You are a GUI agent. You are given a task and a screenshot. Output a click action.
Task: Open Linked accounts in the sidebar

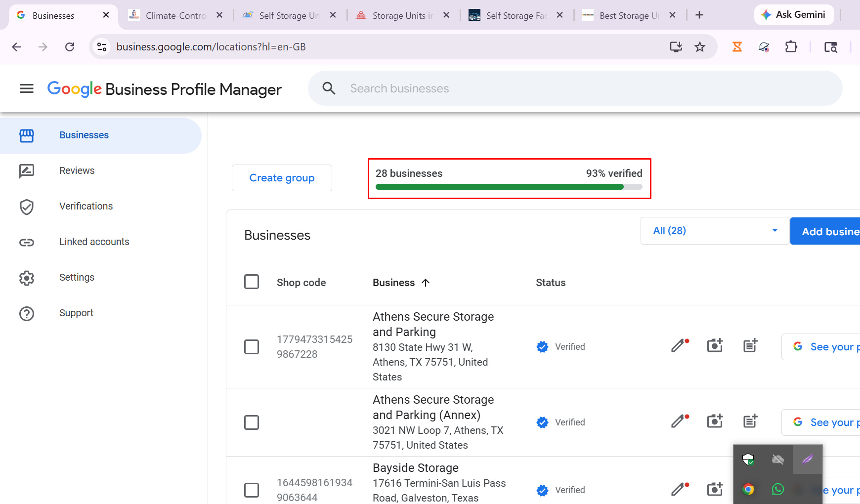101,242
